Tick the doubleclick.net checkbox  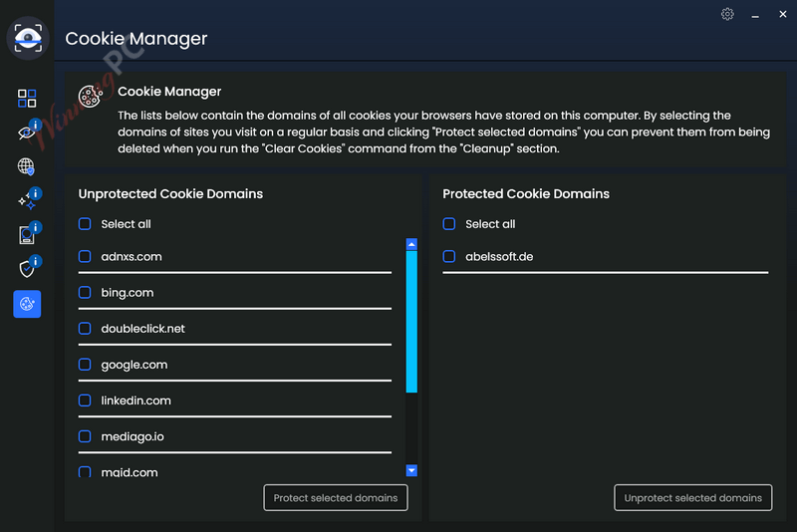click(85, 329)
